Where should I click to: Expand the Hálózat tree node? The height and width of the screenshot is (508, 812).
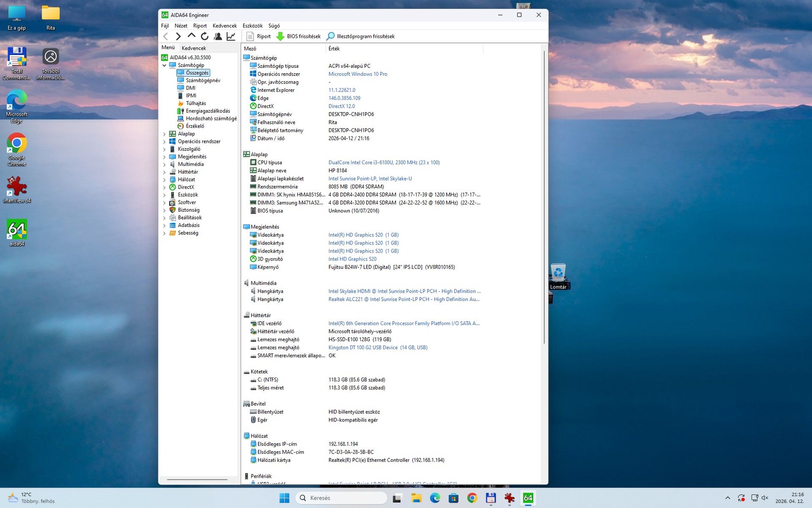(164, 180)
